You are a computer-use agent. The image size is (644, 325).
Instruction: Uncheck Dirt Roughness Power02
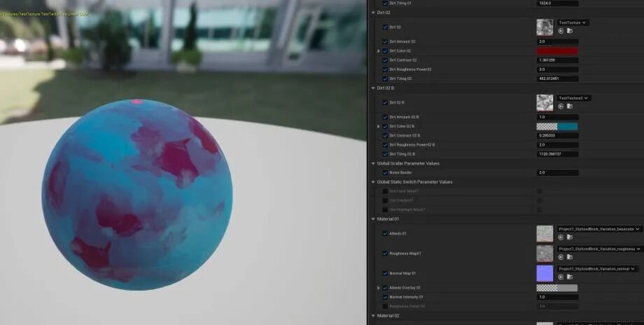pyautogui.click(x=385, y=69)
